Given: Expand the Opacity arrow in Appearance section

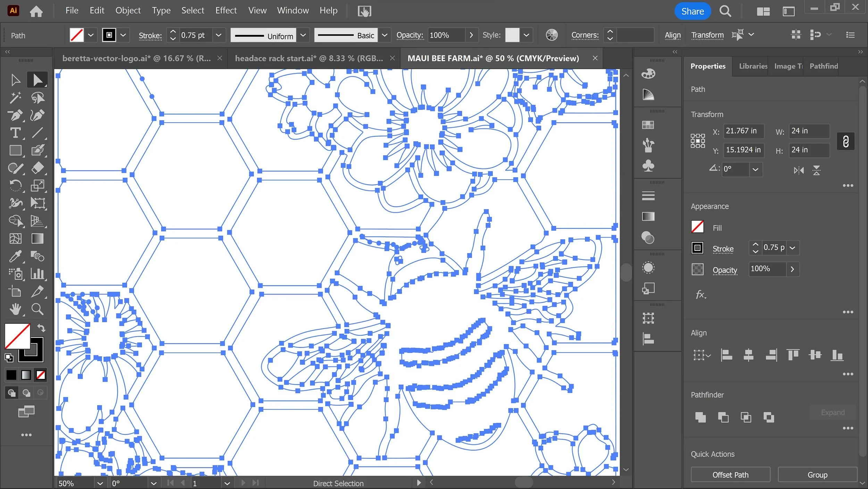Looking at the screenshot, I should click(x=792, y=269).
